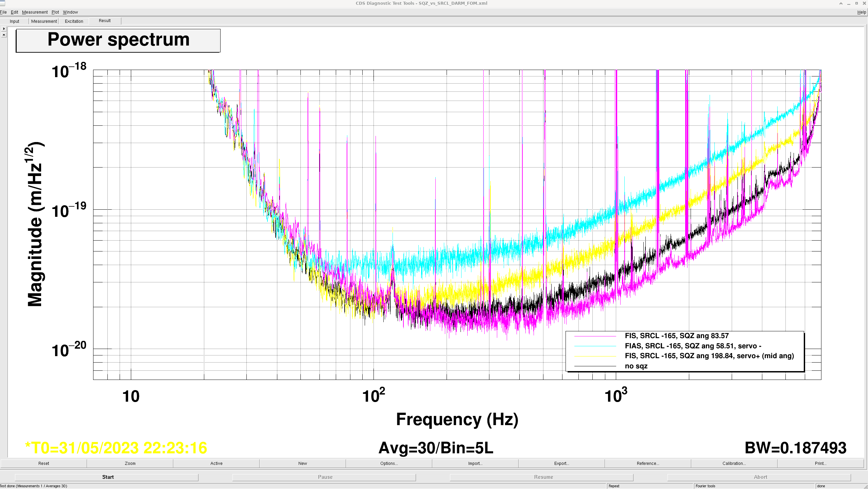Open the File menu
Screen dimensions: 868x489
coord(3,12)
